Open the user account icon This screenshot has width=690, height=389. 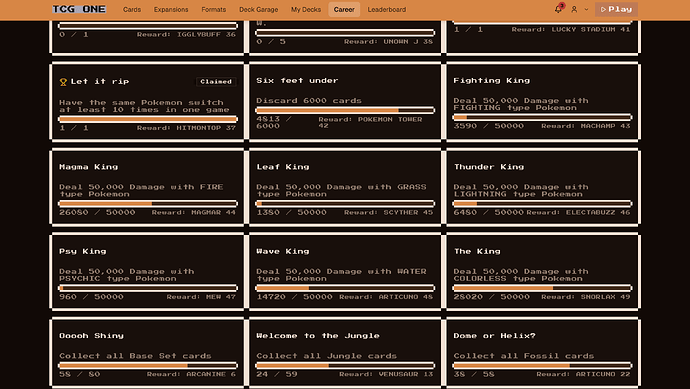click(x=574, y=9)
